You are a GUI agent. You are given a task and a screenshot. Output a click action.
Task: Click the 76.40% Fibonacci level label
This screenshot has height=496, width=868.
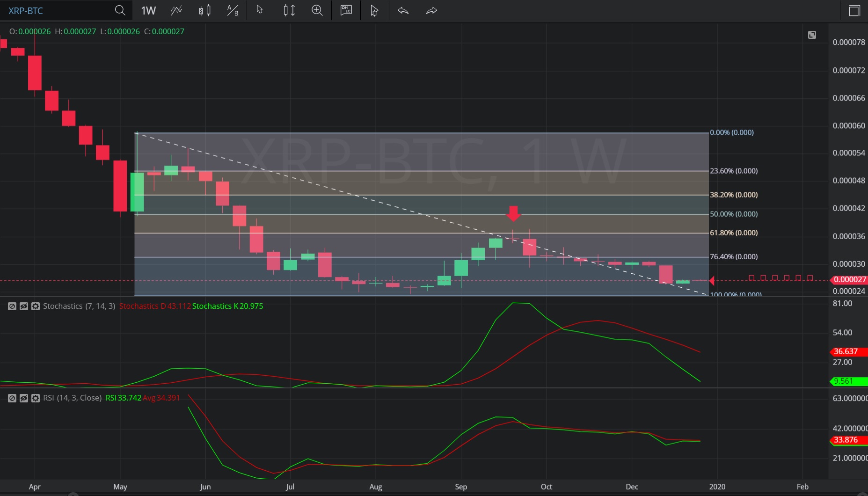click(x=734, y=256)
